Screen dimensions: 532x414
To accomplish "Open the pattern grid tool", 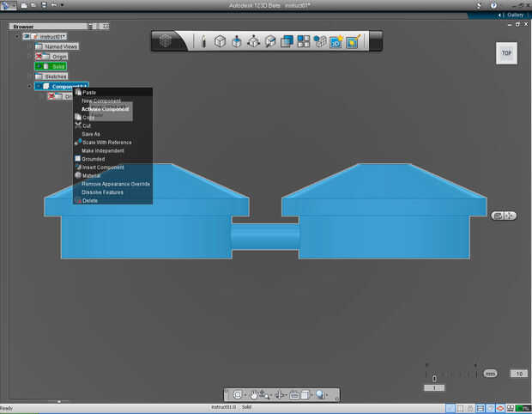I will point(303,42).
